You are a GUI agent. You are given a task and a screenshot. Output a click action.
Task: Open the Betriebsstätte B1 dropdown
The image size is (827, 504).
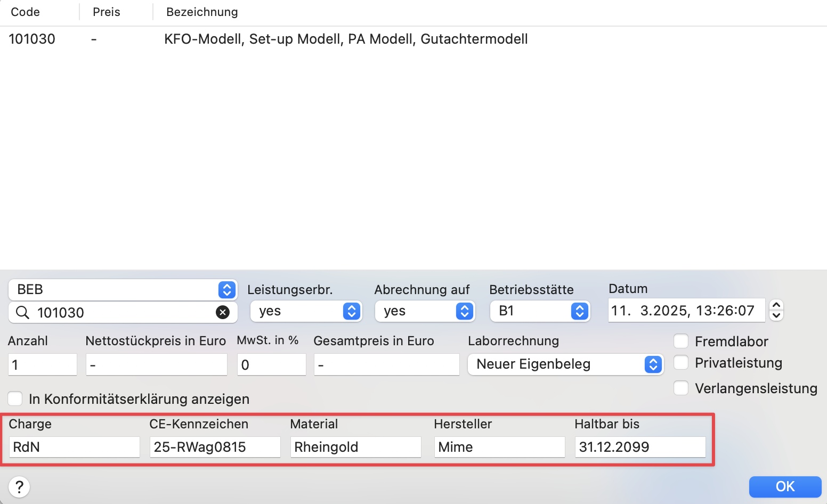click(540, 311)
